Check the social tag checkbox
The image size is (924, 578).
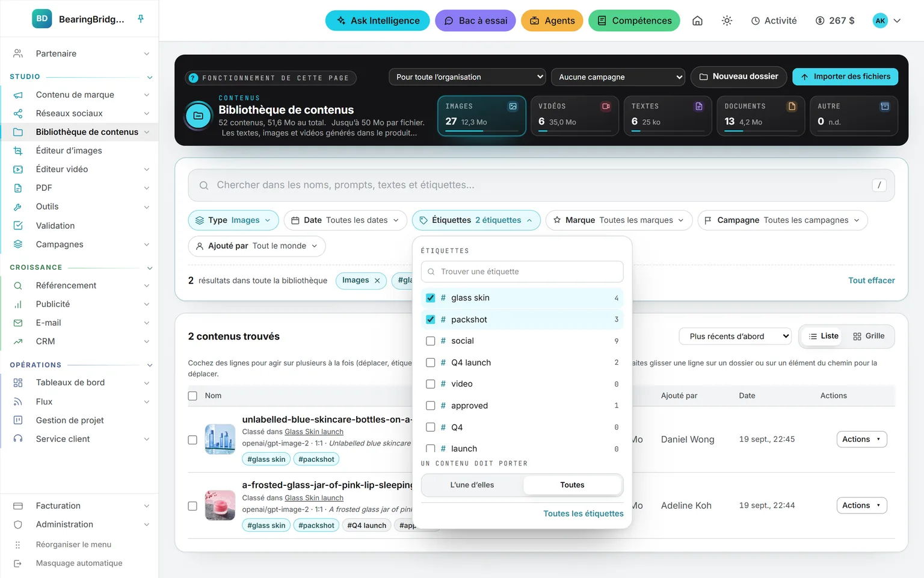click(x=431, y=341)
